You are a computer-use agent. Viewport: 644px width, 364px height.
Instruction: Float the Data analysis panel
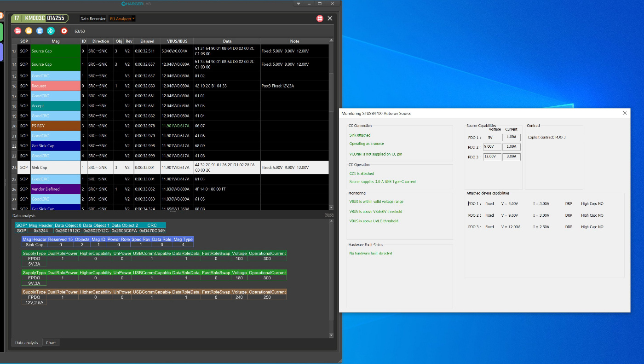(326, 215)
